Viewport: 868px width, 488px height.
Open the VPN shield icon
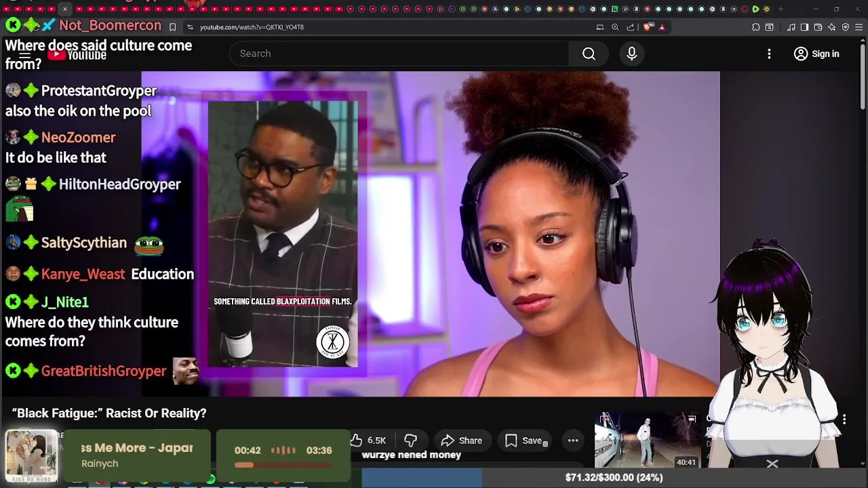tap(845, 27)
